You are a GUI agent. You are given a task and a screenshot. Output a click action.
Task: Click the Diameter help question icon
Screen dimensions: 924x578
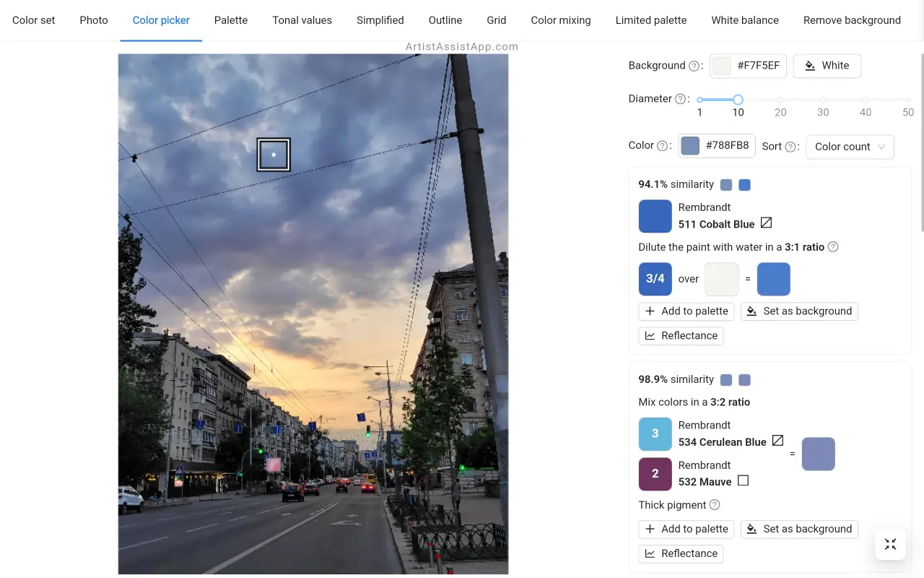tap(681, 99)
